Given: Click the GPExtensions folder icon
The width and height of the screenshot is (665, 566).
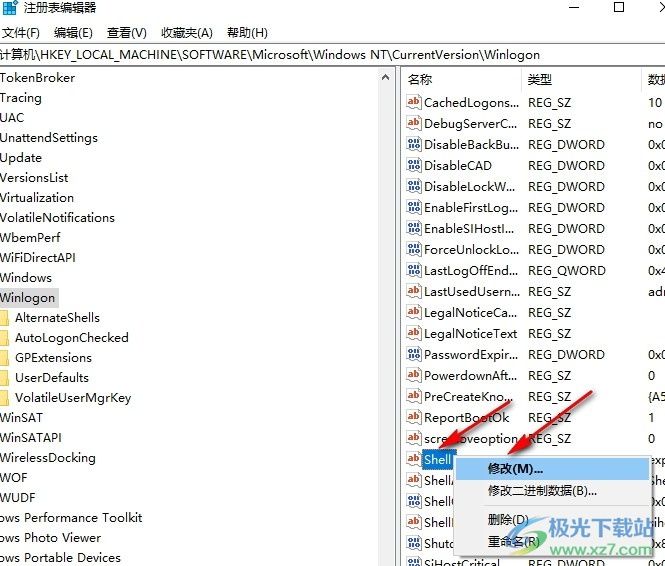Looking at the screenshot, I should [x=4, y=358].
